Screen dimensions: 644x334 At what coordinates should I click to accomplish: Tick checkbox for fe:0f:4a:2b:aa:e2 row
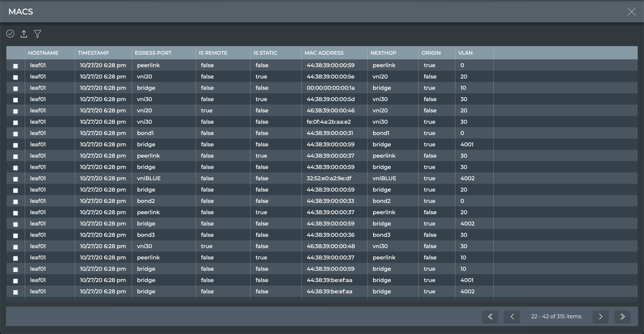tap(16, 123)
